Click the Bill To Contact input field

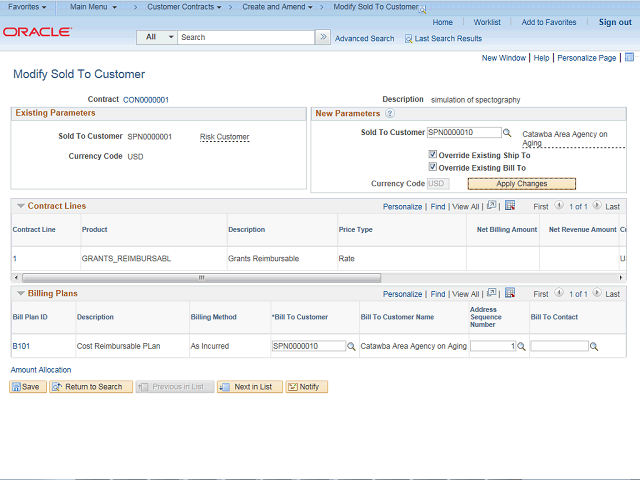[560, 346]
